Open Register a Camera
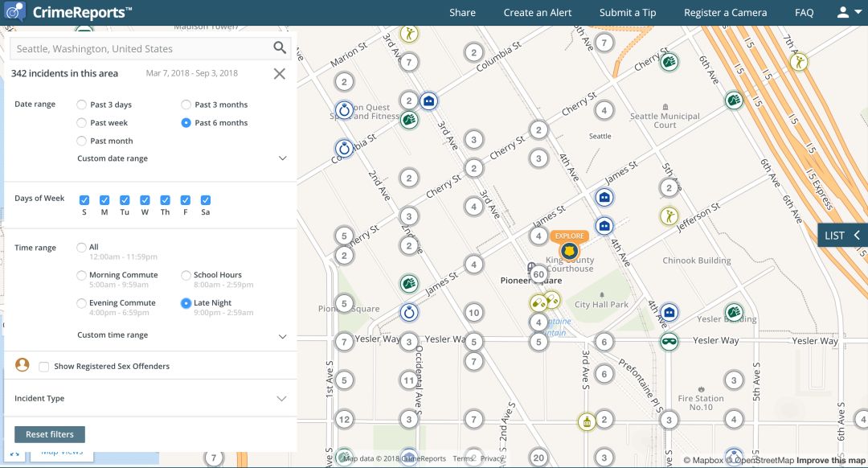Screen dimensions: 868x468 pos(725,12)
